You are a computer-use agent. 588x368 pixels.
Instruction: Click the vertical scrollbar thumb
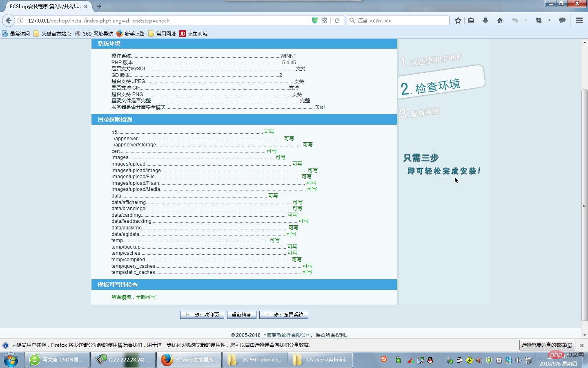584,204
